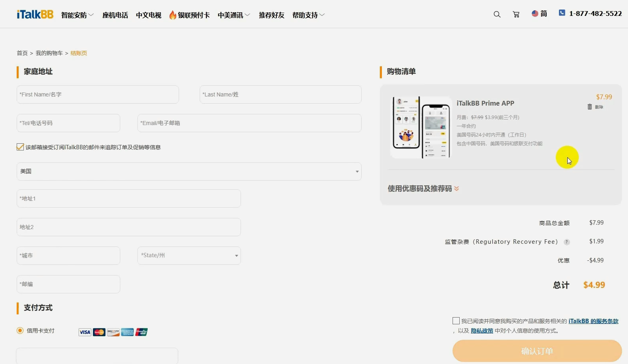This screenshot has height=364, width=628.
Task: Open the 推荐好友 menu item
Action: point(272,15)
